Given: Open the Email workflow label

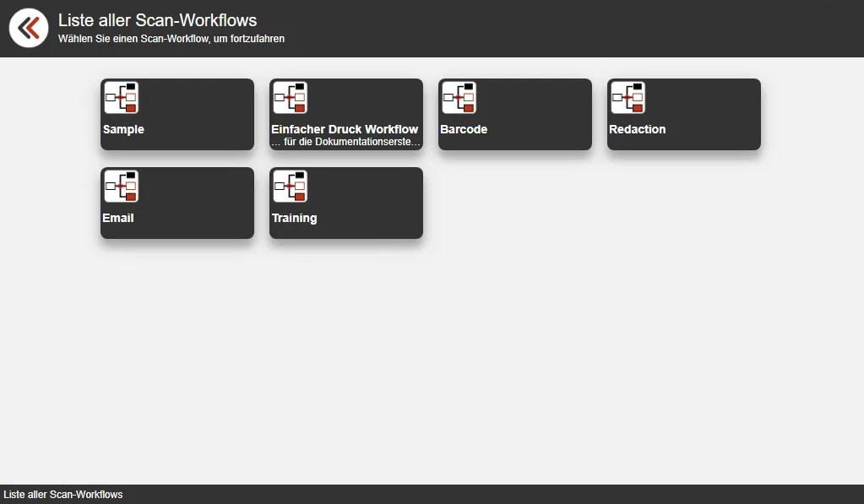Looking at the screenshot, I should pyautogui.click(x=118, y=218).
